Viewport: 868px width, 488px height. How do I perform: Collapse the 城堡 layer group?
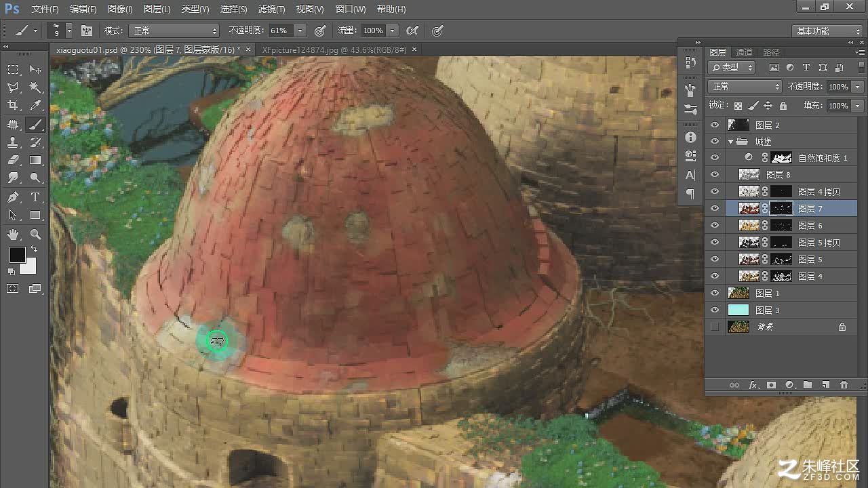coord(730,141)
